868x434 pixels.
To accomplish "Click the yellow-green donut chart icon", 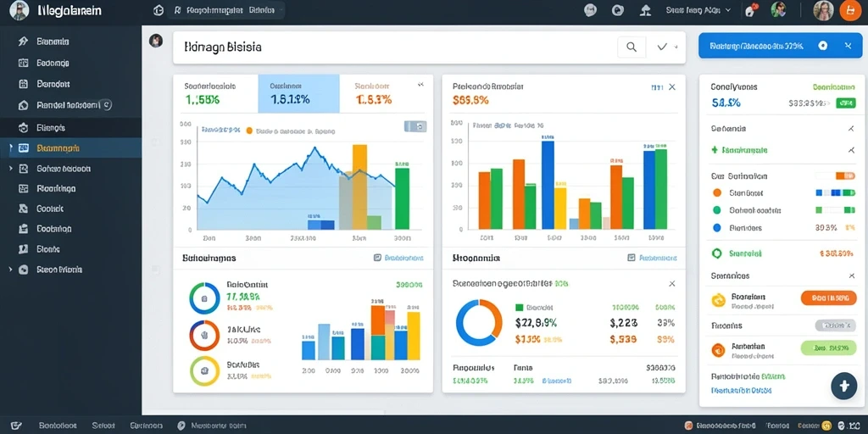I will pos(204,371).
